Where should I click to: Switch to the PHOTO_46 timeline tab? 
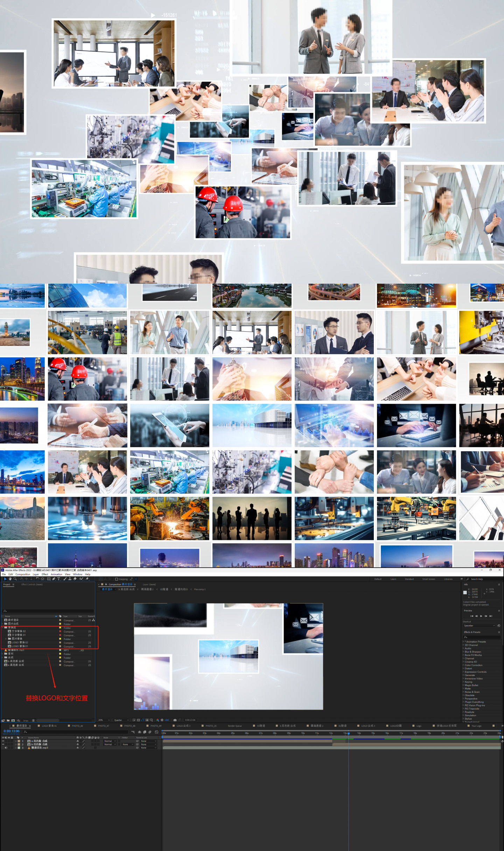click(77, 726)
